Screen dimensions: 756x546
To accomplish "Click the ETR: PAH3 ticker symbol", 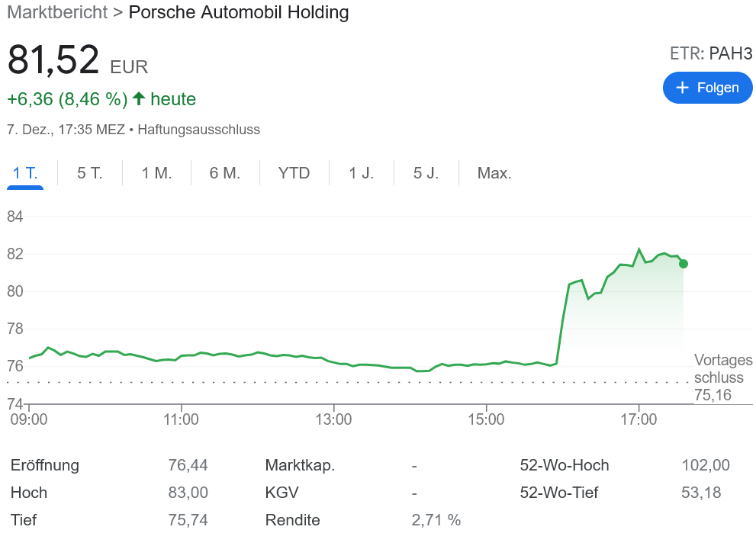I will [x=710, y=53].
